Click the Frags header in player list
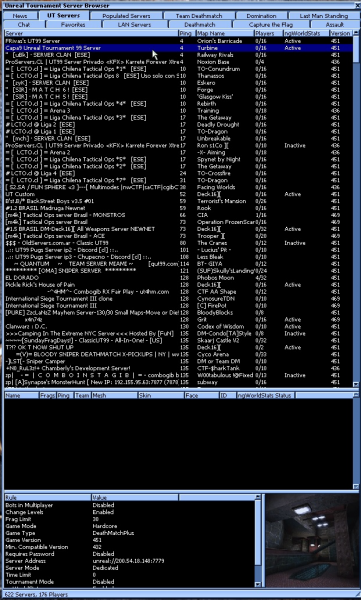This screenshot has width=361, height=600. click(48, 395)
